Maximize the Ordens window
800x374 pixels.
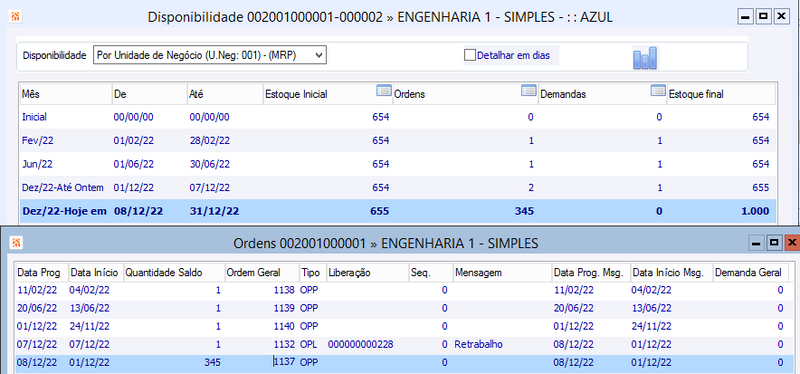(x=774, y=242)
